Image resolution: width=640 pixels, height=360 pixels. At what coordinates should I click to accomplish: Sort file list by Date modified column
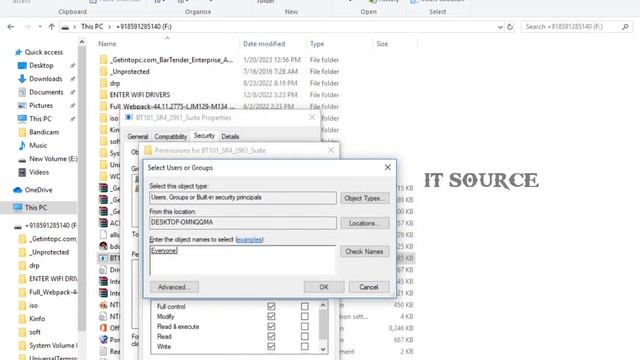pyautogui.click(x=264, y=44)
